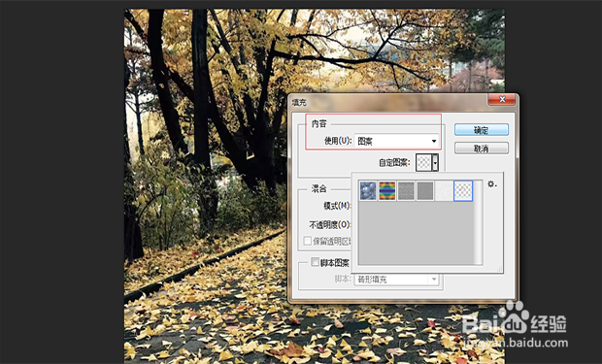Image resolution: width=602 pixels, height=364 pixels.
Task: Cancel the fill dialog with 取消
Action: [x=482, y=149]
